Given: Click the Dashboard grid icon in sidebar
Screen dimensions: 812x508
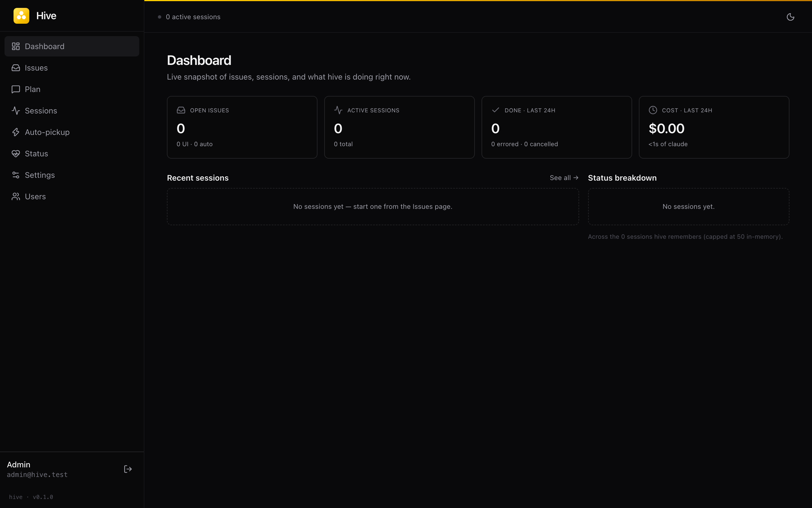Looking at the screenshot, I should point(16,46).
